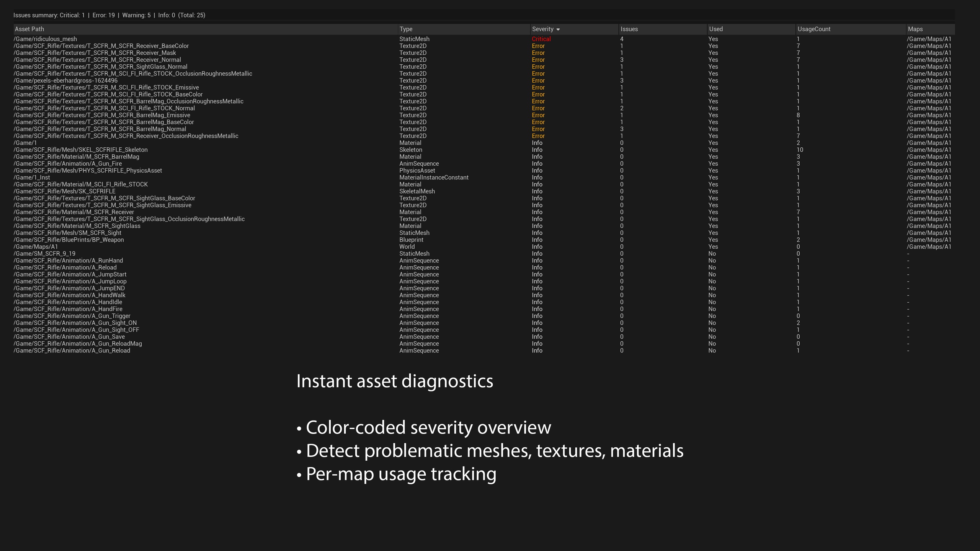Select the /Game/SM_SCFR_9_19 row
The image size is (980, 551).
[x=484, y=253]
